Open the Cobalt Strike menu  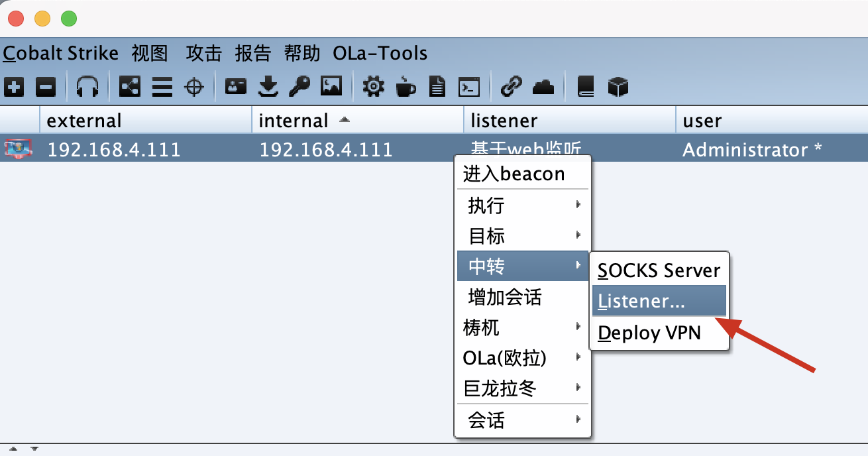coord(60,53)
